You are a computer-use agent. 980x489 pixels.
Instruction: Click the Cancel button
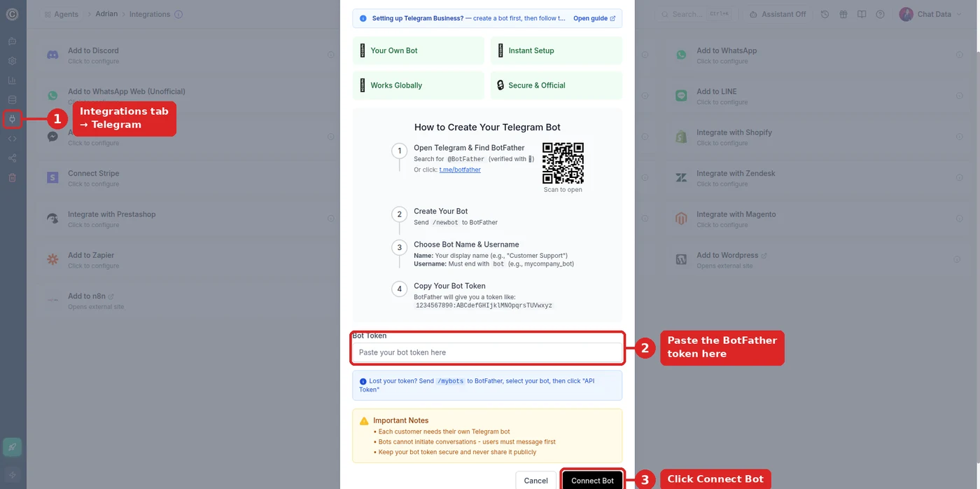tap(536, 481)
